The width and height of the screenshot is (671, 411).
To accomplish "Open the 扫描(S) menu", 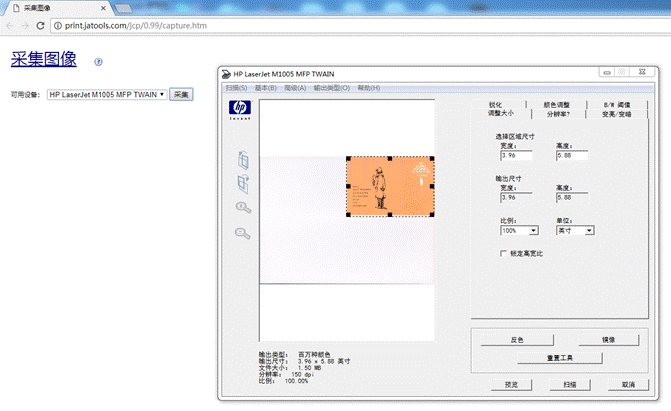I will [237, 88].
